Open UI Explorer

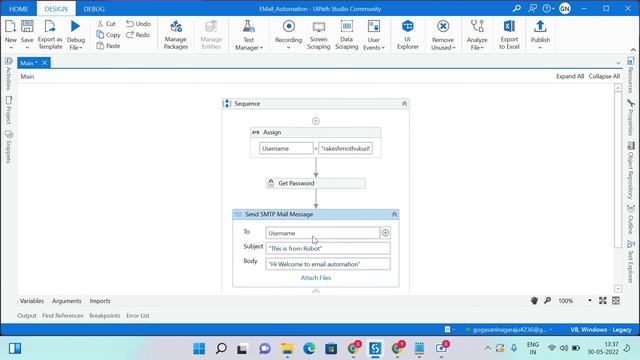[x=408, y=35]
